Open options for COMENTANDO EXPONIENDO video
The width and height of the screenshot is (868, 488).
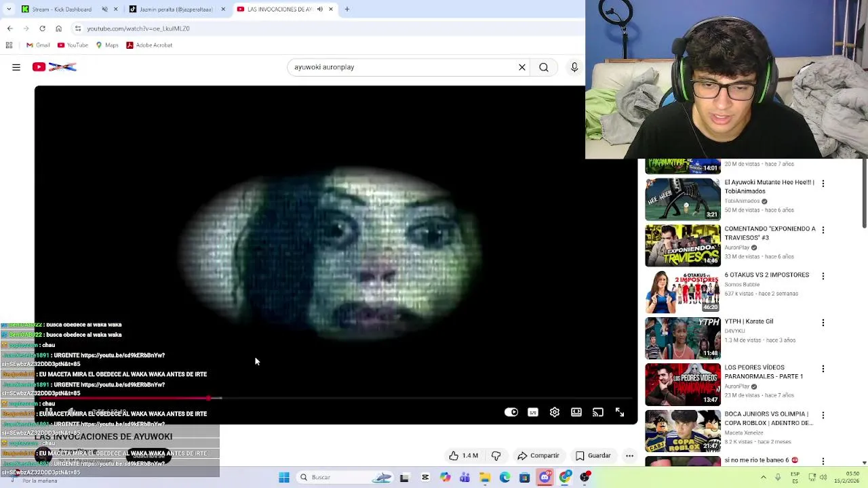tap(823, 230)
